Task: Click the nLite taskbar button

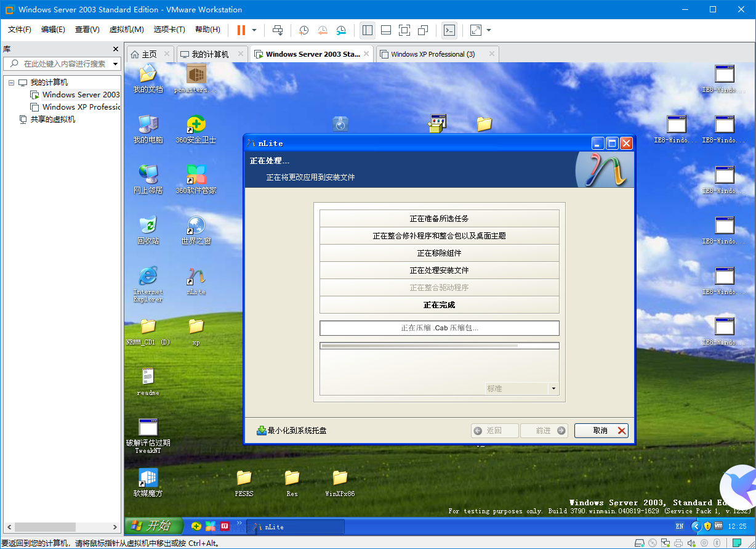Action: coord(296,527)
